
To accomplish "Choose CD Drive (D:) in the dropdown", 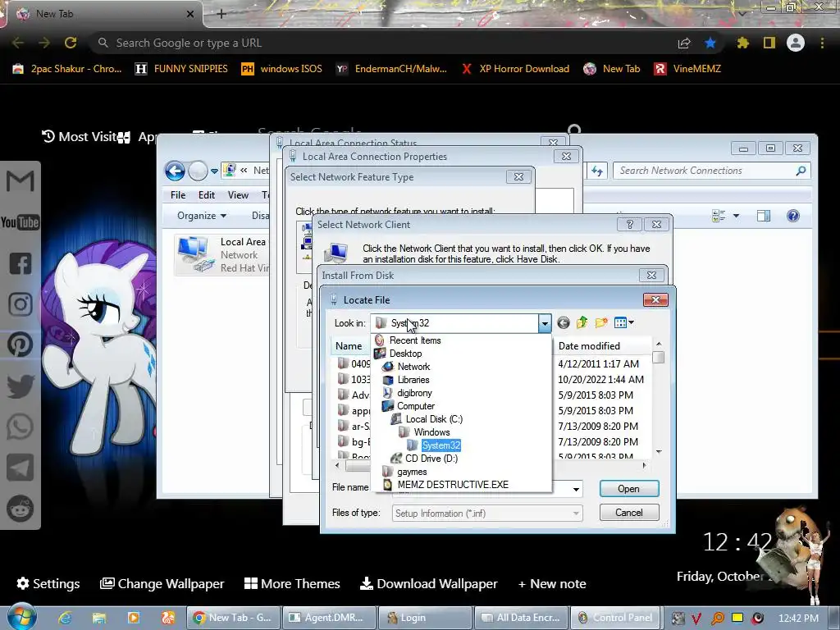I will pos(424,459).
